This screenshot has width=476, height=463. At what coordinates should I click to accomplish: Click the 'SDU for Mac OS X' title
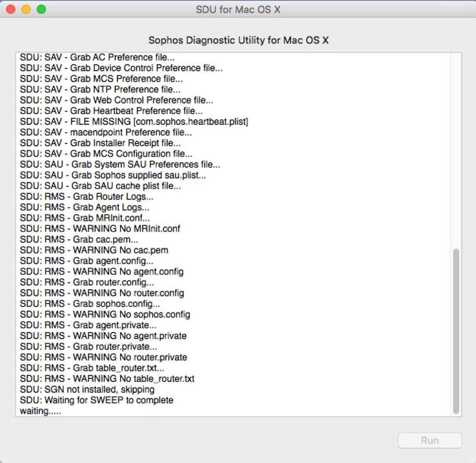(x=238, y=10)
